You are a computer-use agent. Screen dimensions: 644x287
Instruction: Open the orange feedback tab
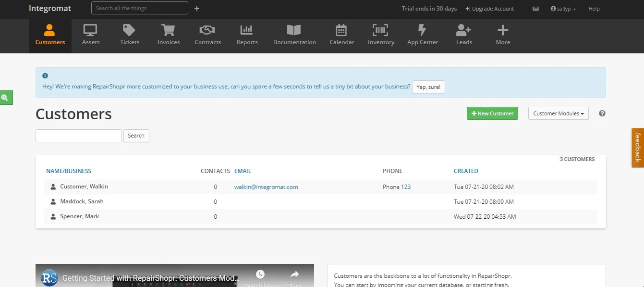tap(637, 147)
